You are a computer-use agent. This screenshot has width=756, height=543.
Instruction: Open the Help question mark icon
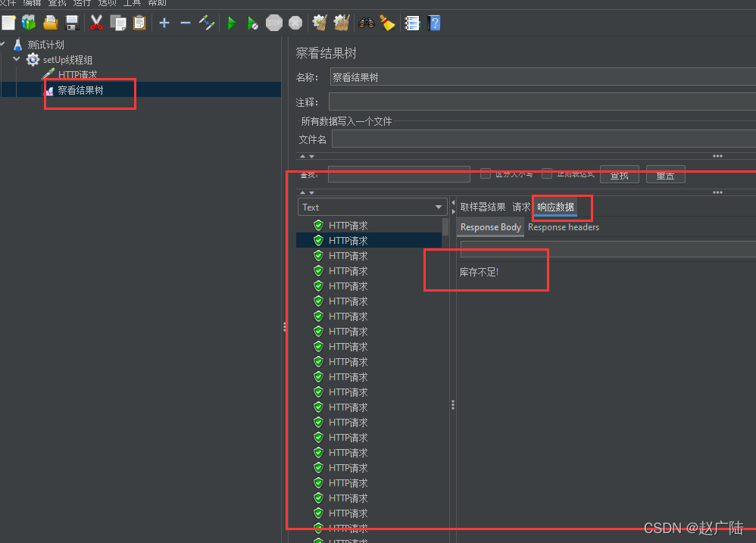(433, 23)
